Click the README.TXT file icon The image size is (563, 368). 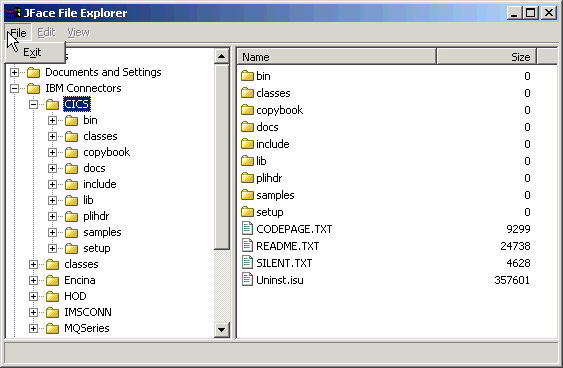pyautogui.click(x=247, y=246)
